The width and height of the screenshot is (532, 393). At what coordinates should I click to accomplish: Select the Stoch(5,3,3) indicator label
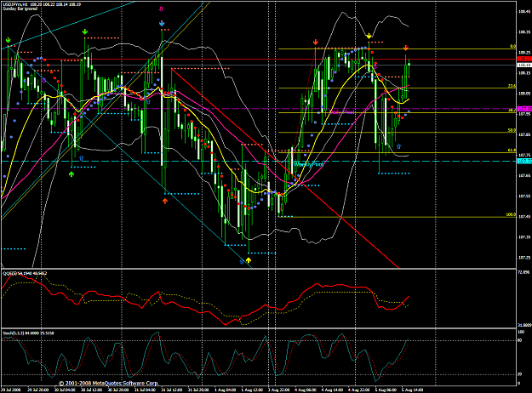(x=28, y=333)
